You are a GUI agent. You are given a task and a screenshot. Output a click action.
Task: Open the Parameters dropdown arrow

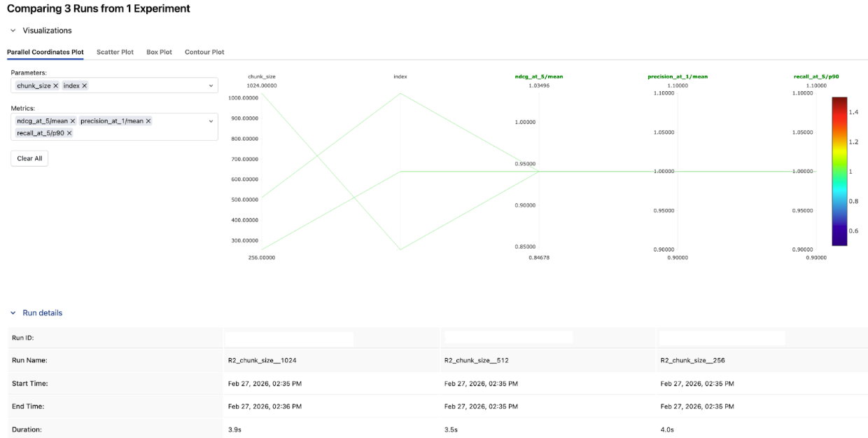tap(211, 85)
